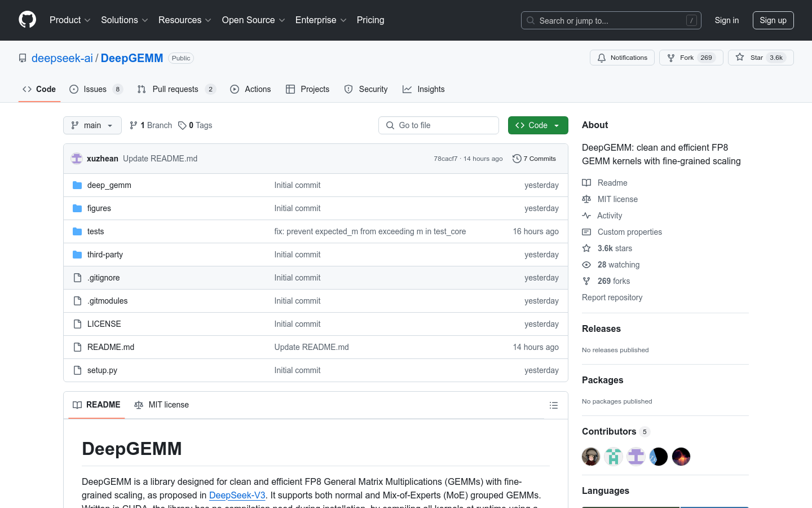Open the Contributors heading link

(616, 431)
